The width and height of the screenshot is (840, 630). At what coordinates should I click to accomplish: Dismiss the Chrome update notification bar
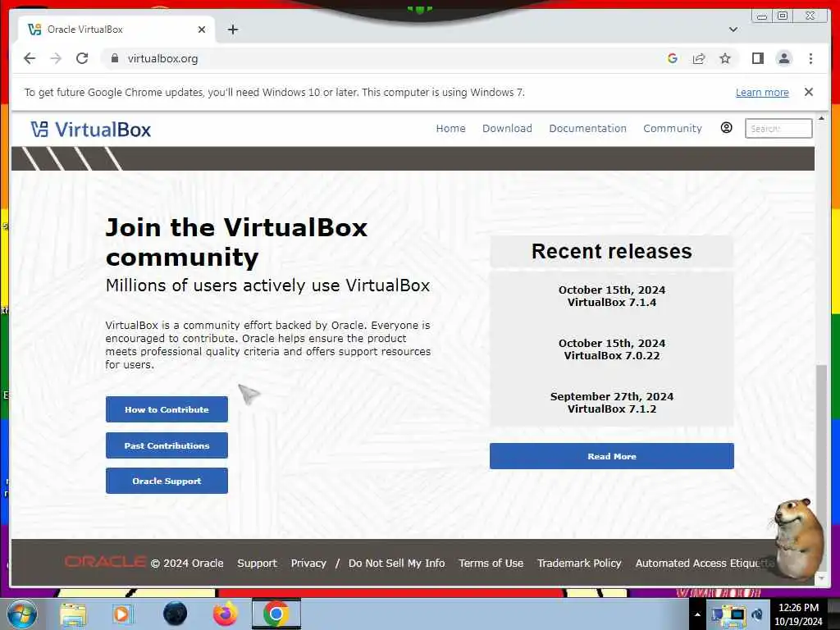(809, 92)
